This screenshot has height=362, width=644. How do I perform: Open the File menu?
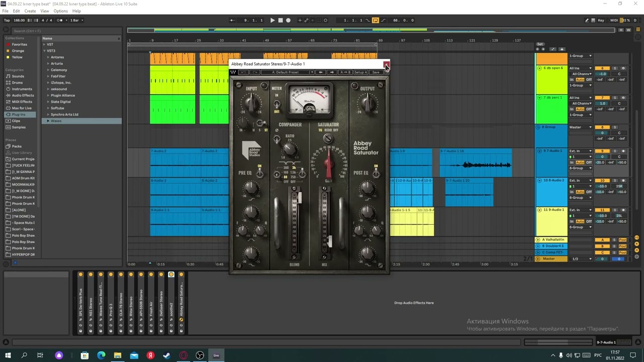pos(6,11)
